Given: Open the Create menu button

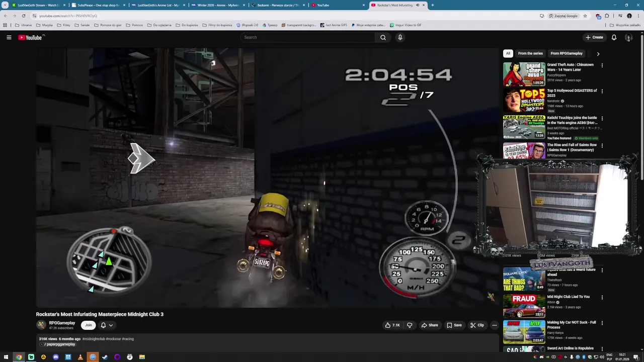Looking at the screenshot, I should point(594,37).
